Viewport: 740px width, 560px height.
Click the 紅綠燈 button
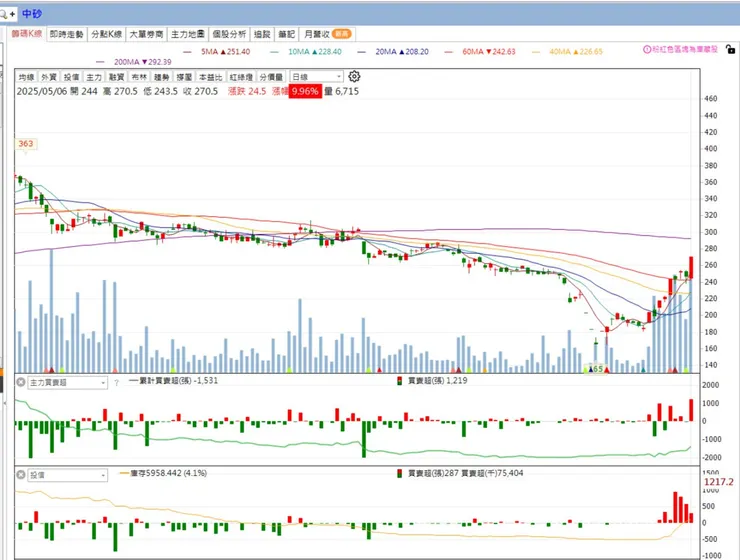point(241,77)
